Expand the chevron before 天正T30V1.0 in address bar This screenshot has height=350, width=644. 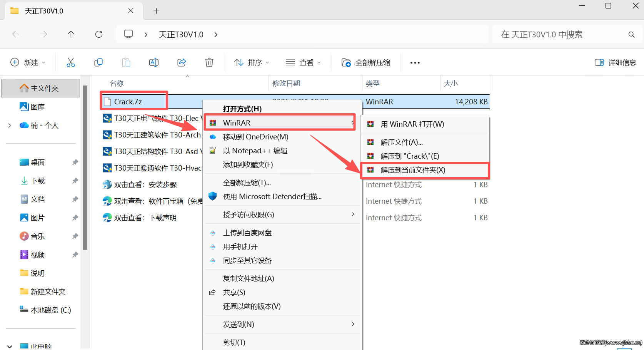[146, 35]
